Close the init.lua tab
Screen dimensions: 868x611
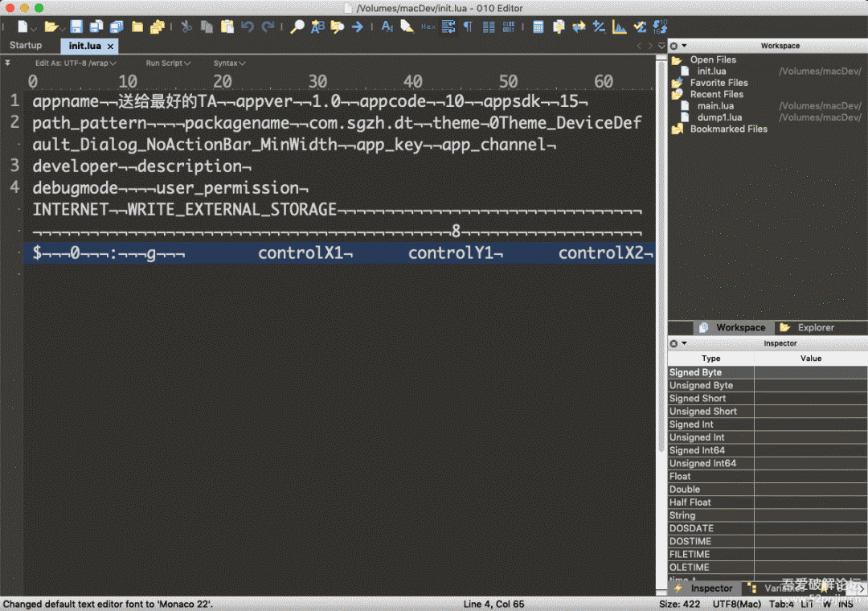(x=111, y=46)
